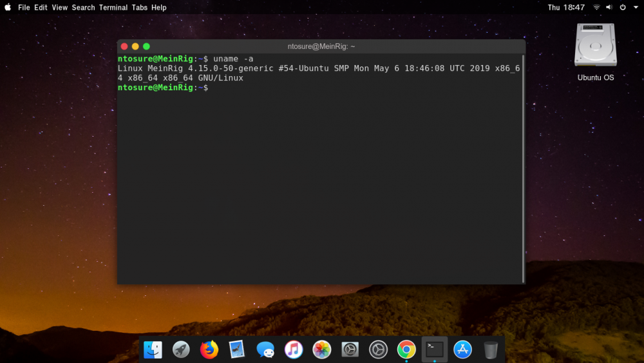The width and height of the screenshot is (644, 363).
Task: Open the Help menu
Action: point(159,7)
